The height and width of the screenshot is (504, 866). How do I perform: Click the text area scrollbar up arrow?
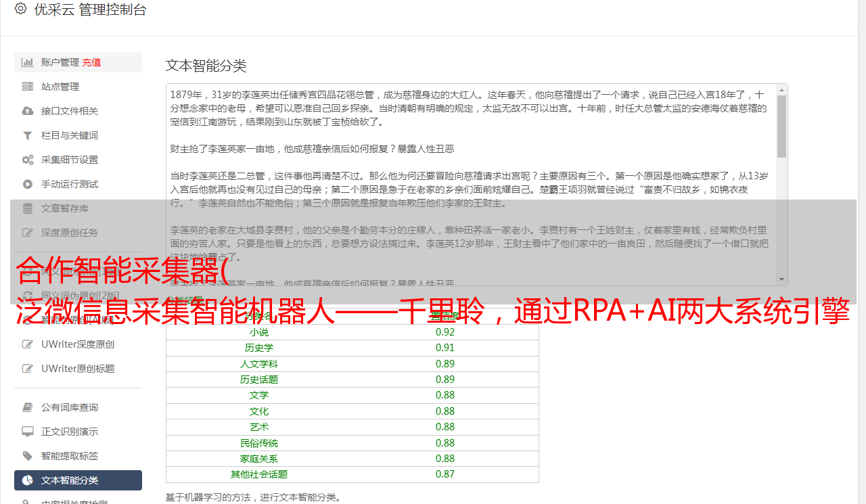tap(782, 89)
